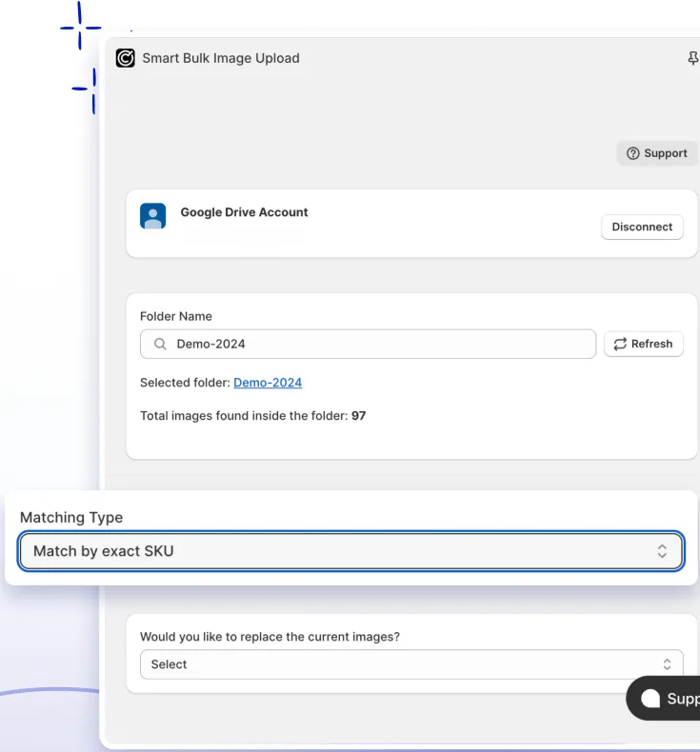Refresh the folder list
This screenshot has height=752, width=700.
click(644, 344)
